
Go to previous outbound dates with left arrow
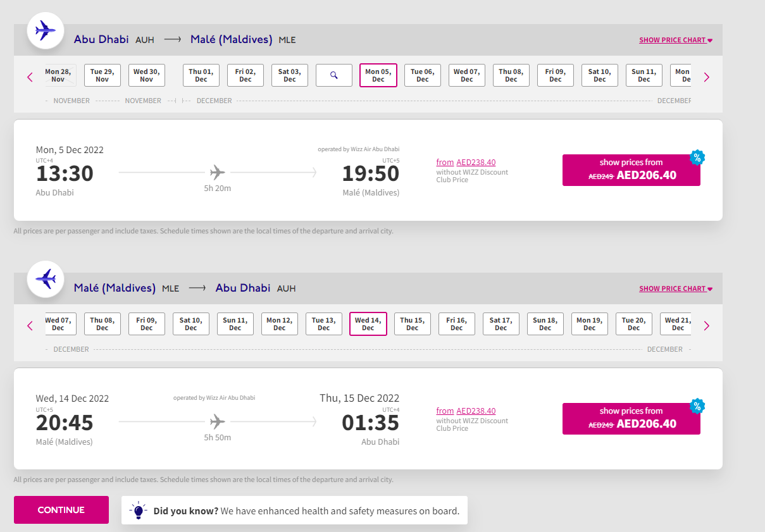[30, 77]
